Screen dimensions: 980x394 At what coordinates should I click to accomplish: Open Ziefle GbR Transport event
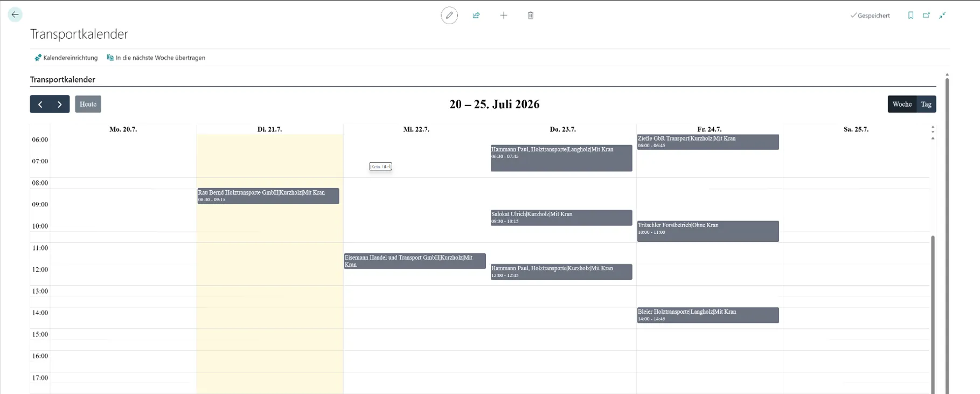pos(708,142)
